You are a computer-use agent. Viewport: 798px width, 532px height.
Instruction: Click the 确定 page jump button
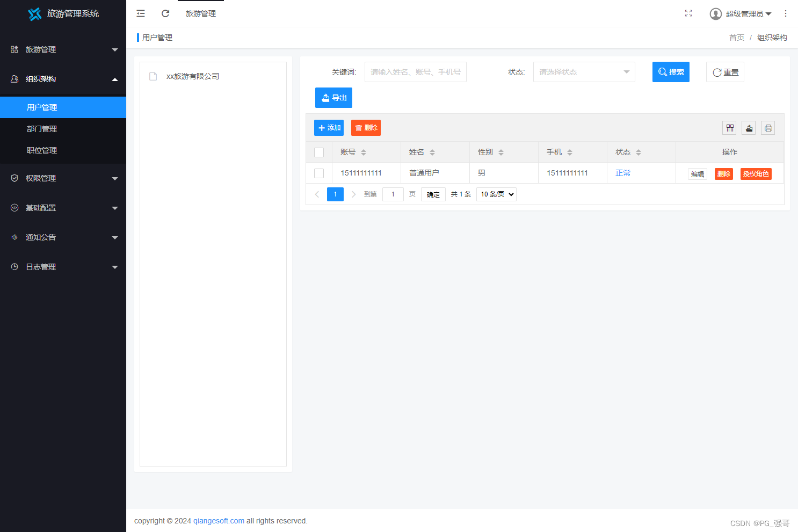click(433, 194)
